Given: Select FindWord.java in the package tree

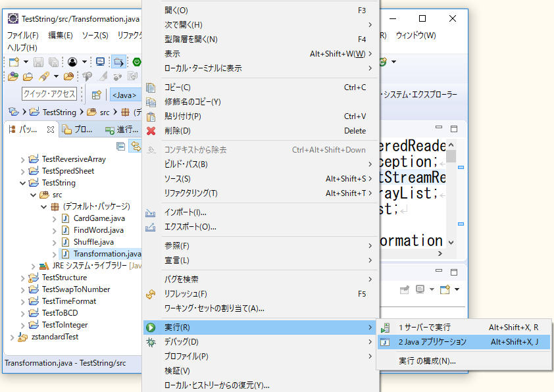Looking at the screenshot, I should click(99, 230).
